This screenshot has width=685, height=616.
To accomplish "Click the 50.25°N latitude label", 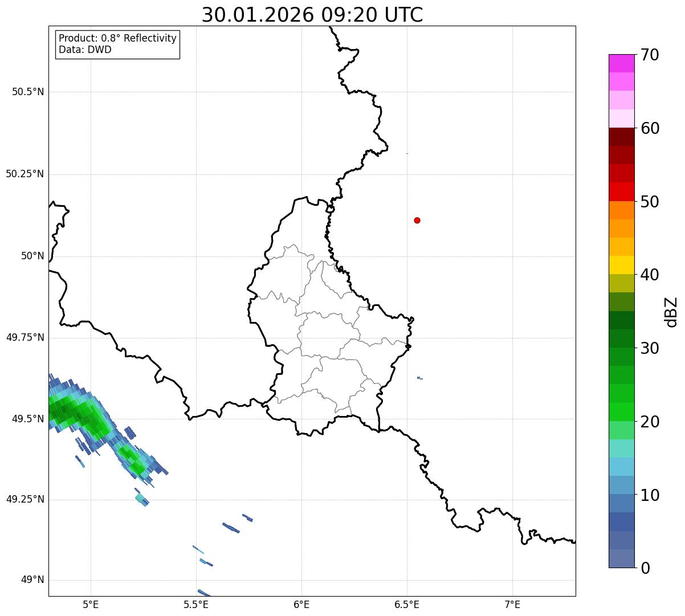I will pyautogui.click(x=25, y=174).
